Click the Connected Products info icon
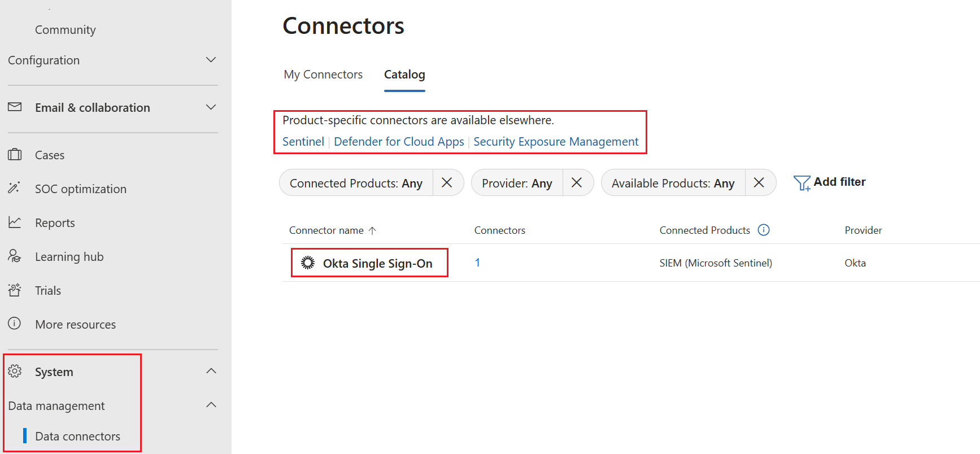This screenshot has height=454, width=980. click(x=764, y=230)
